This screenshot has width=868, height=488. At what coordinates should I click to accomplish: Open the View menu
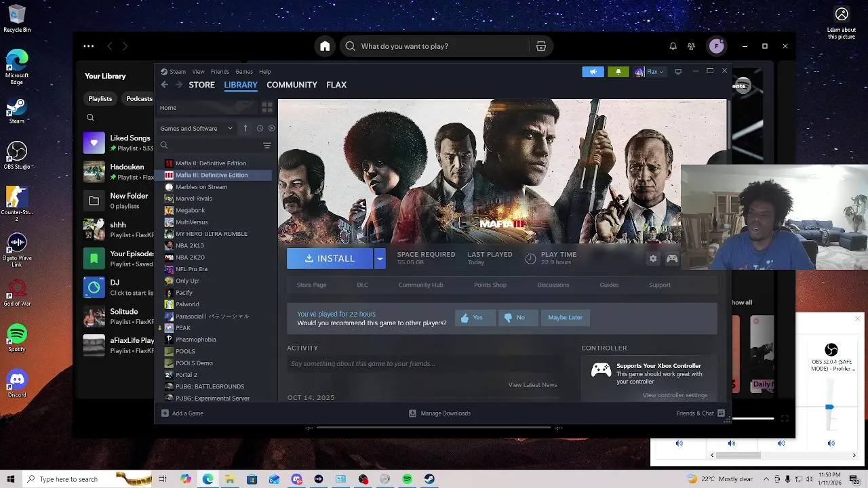[198, 72]
